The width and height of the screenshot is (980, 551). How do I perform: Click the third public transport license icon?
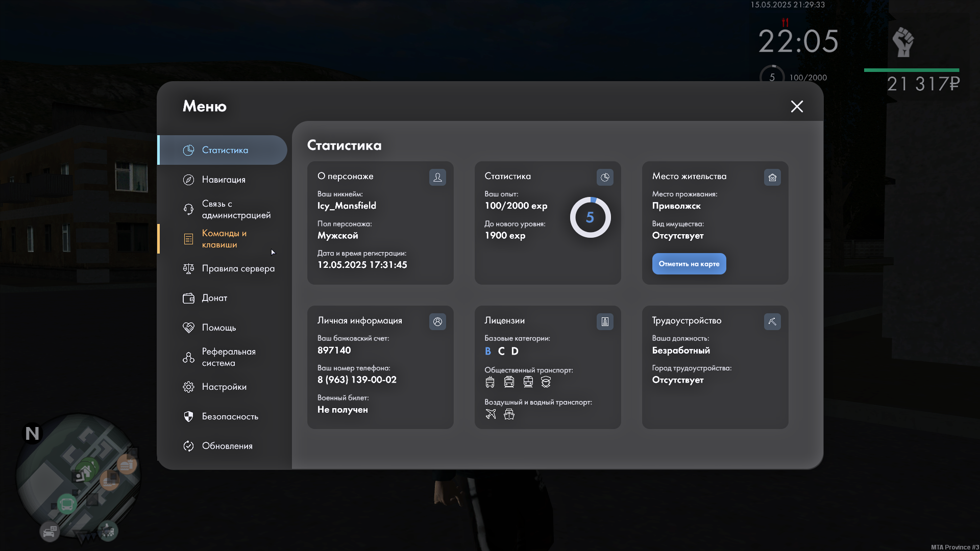click(528, 382)
